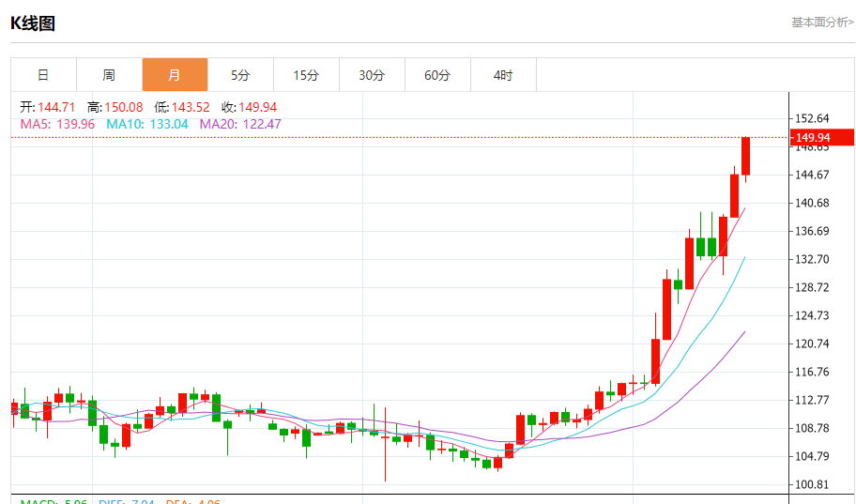
Task: Switch to the 日 (daily) chart tab
Action: [43, 75]
